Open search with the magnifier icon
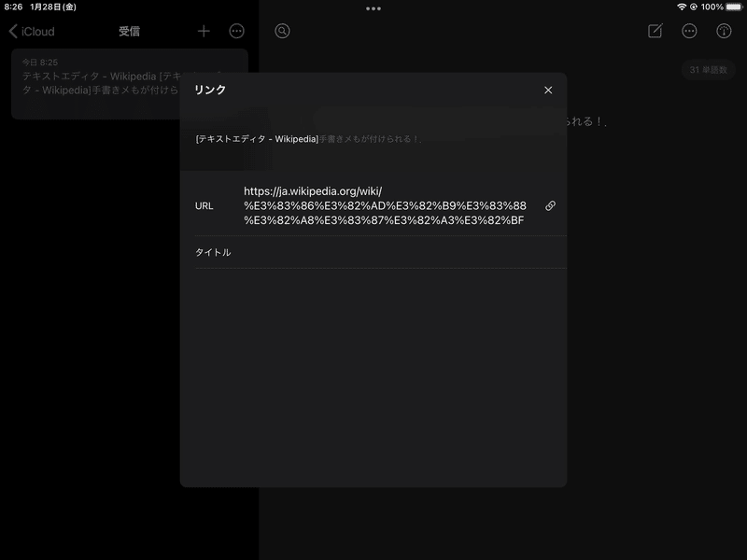The height and width of the screenshot is (560, 747). [282, 31]
